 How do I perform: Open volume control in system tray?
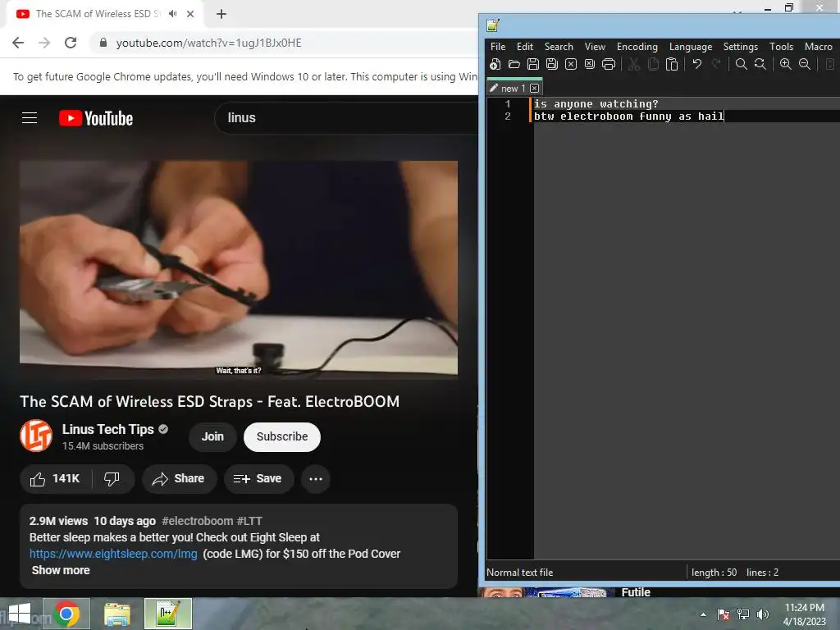(x=763, y=614)
